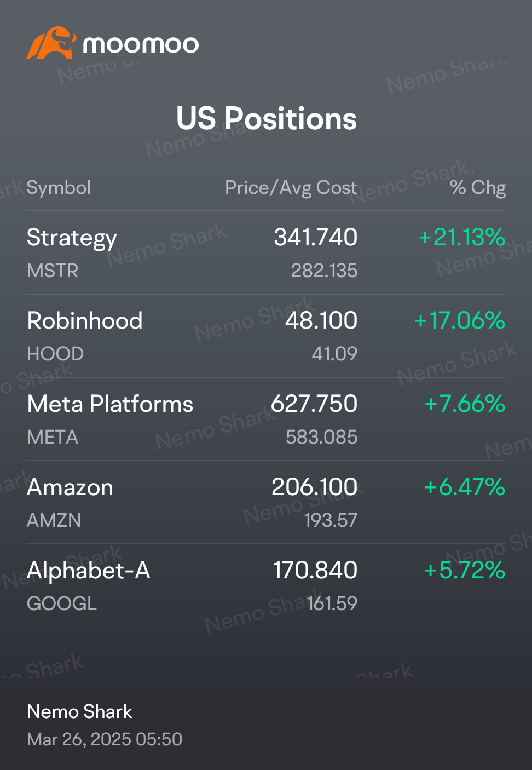The image size is (532, 770).
Task: Click the MSTR ticker symbol
Action: 53,271
